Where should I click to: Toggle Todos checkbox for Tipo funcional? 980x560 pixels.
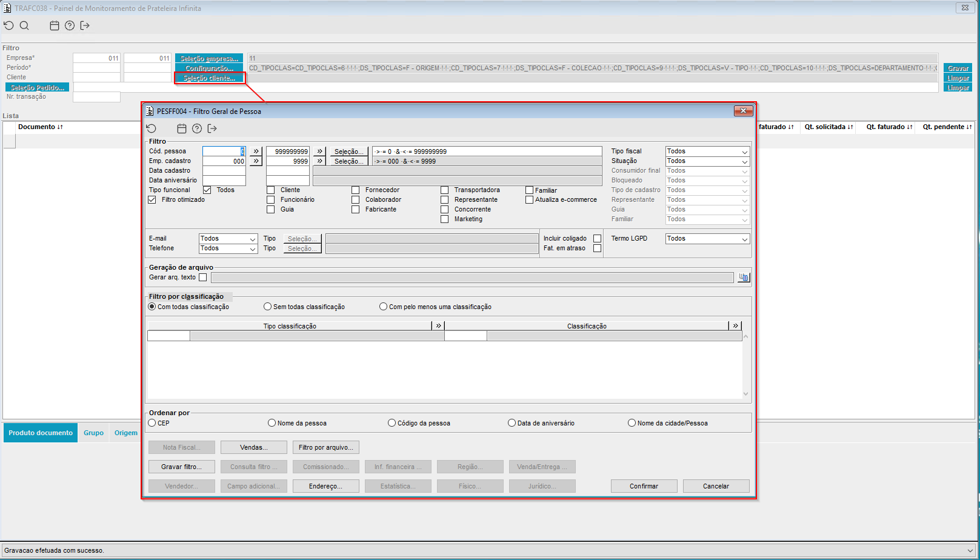point(207,190)
